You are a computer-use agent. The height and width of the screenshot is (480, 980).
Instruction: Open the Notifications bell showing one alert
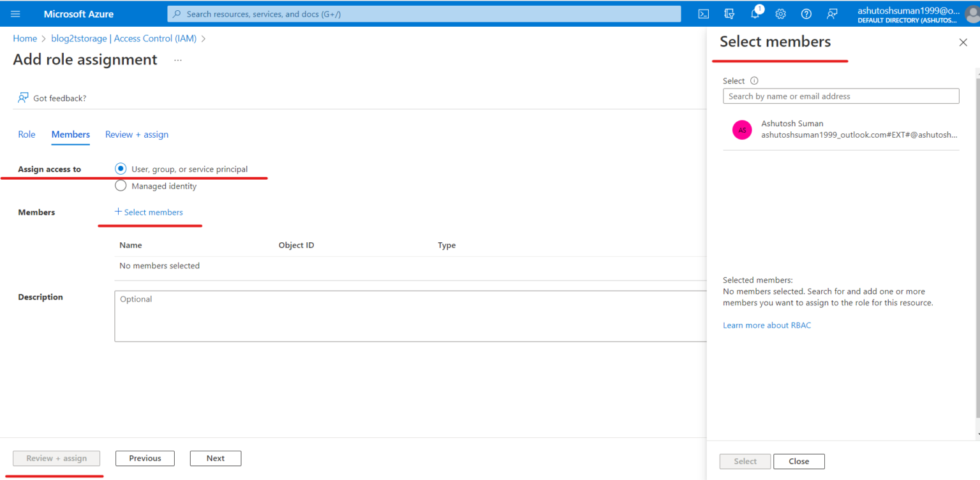tap(755, 13)
